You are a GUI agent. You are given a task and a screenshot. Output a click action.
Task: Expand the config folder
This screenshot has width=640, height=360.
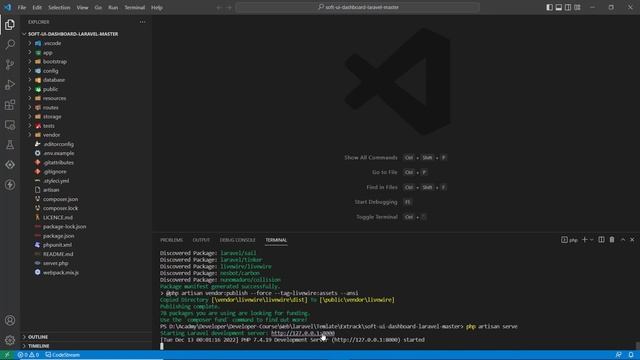[86, 71]
